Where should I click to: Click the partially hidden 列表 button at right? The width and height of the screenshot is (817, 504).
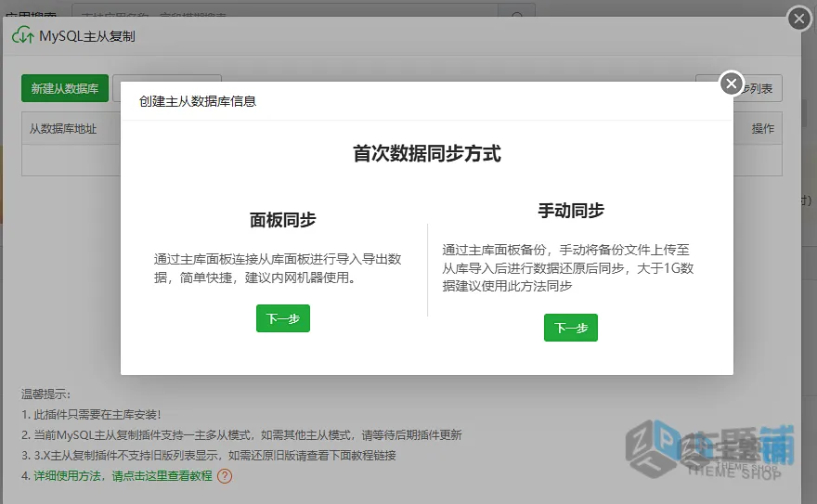[x=759, y=88]
